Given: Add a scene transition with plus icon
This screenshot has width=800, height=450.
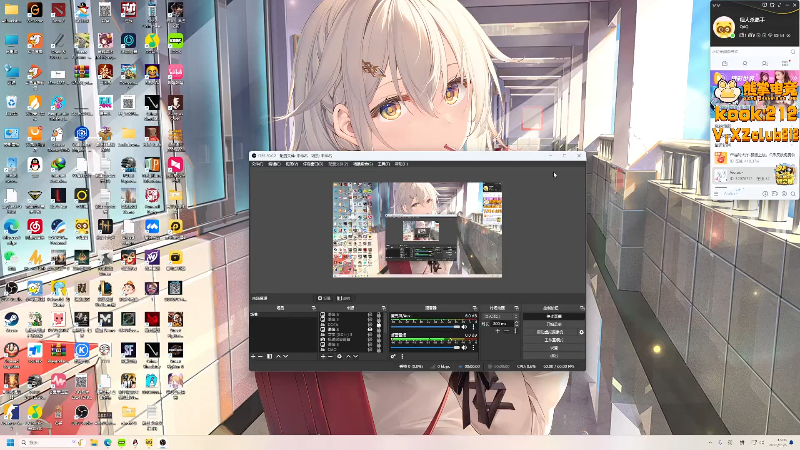Looking at the screenshot, I should pos(497,331).
